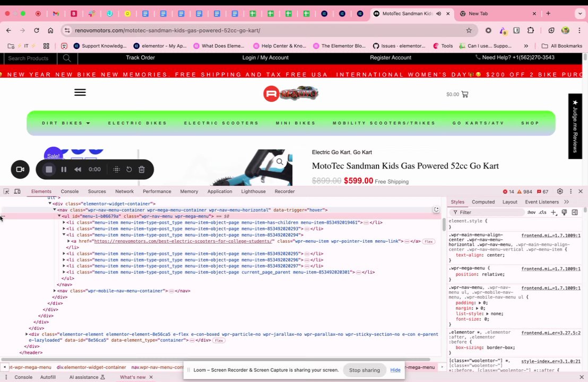Viewport: 588px width, 382px height.
Task: Open the Extensions puzzle icon
Action: pyautogui.click(x=531, y=30)
